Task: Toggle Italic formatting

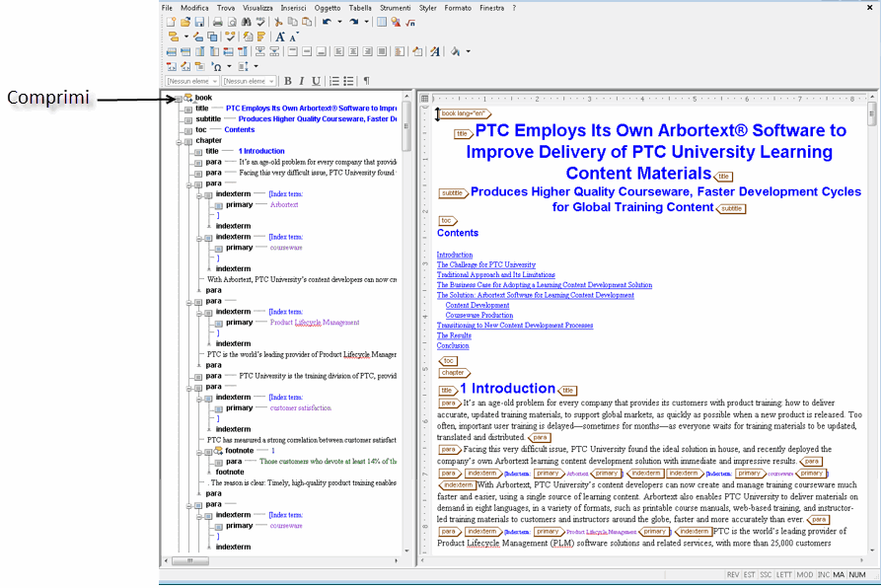Action: 302,81
